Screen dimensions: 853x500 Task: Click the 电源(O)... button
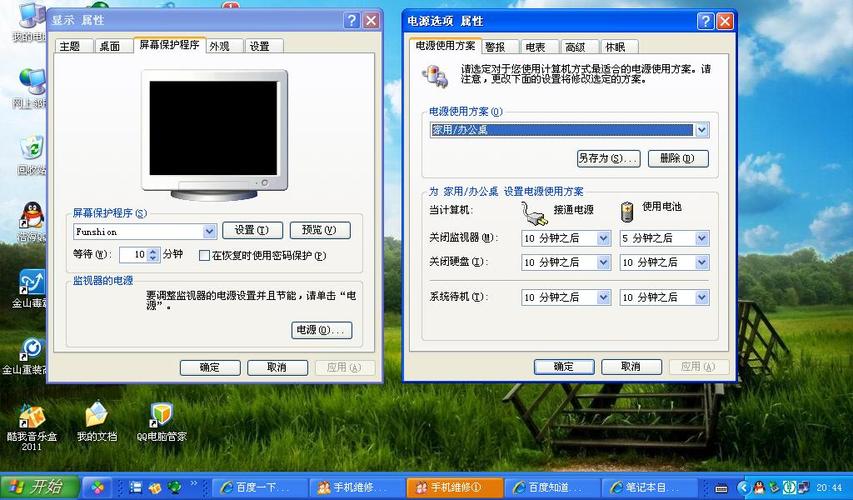[322, 330]
